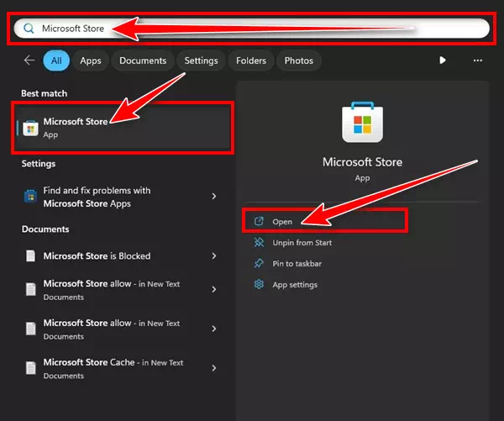Switch to the Settings filter tab
This screenshot has height=421, width=504.
tap(201, 61)
